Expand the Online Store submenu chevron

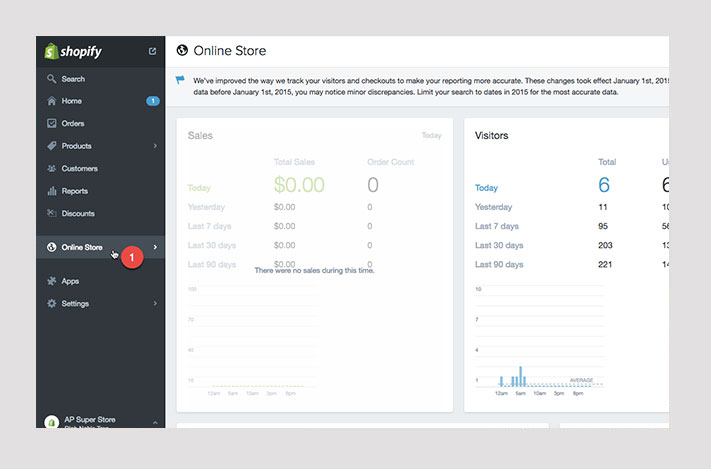point(155,247)
